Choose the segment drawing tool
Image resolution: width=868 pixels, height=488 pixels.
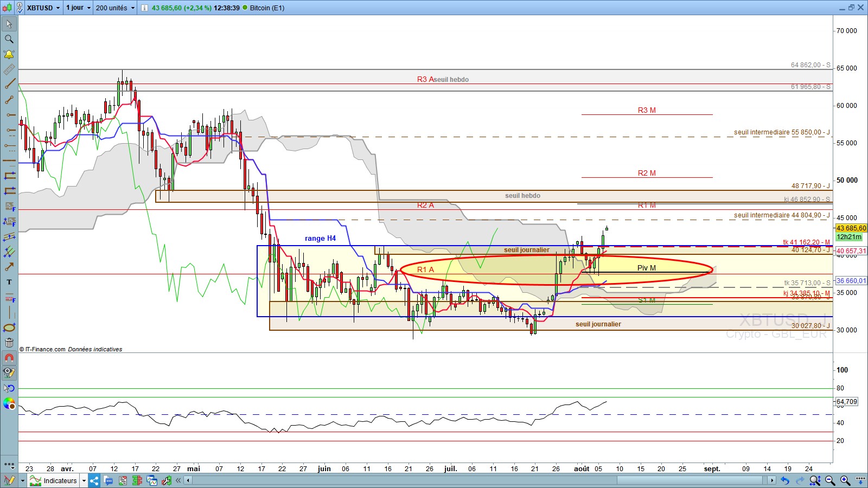pos(9,100)
